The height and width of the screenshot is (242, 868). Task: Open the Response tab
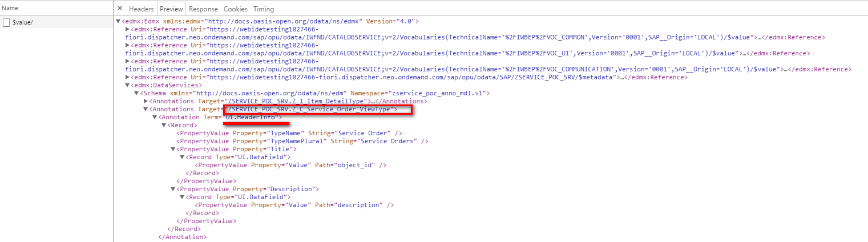coord(203,9)
